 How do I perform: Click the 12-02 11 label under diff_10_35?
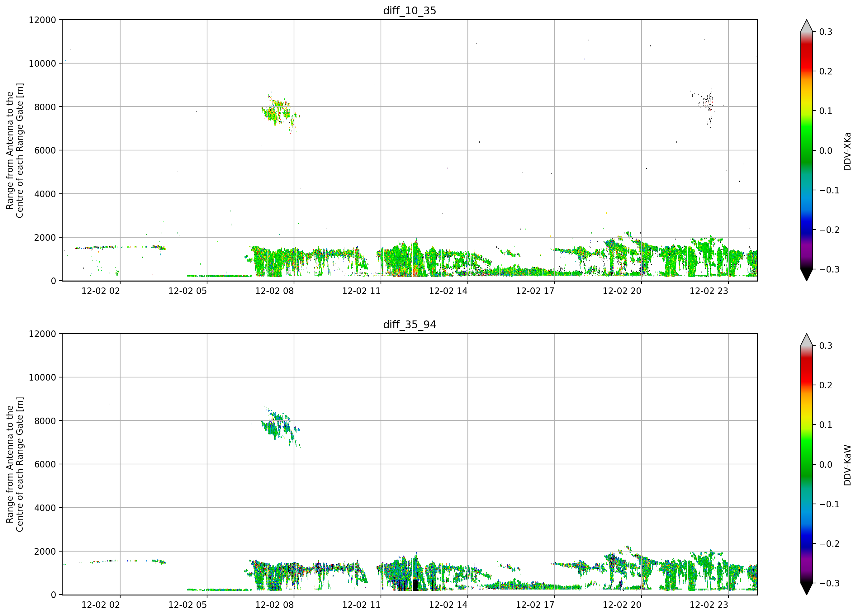[361, 291]
